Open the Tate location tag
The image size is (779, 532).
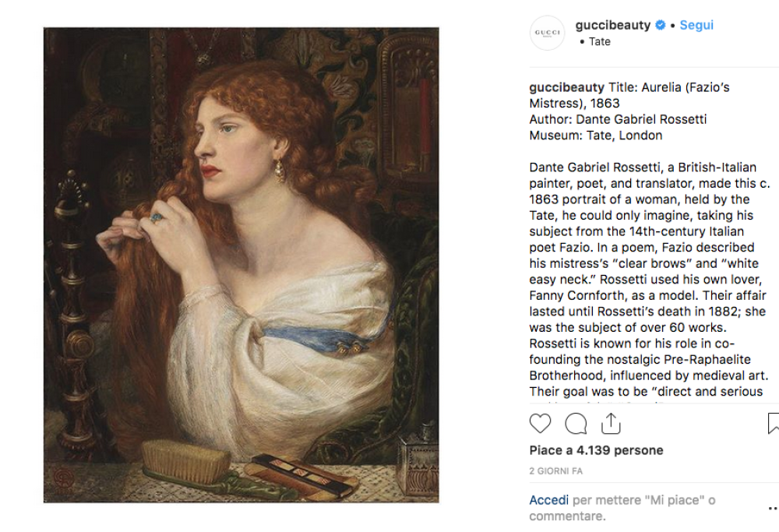(600, 41)
